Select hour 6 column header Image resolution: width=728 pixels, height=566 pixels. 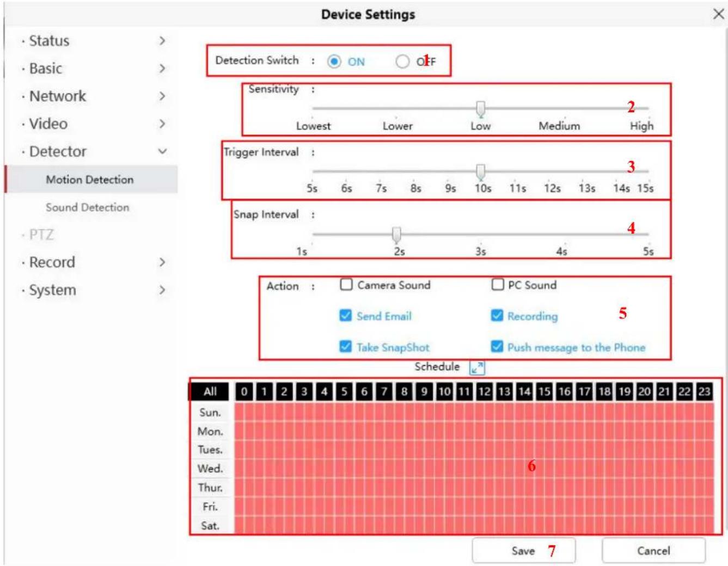click(364, 391)
